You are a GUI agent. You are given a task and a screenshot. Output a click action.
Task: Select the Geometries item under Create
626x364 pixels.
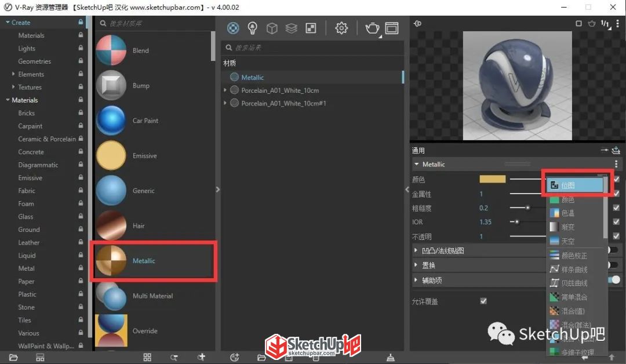point(35,61)
